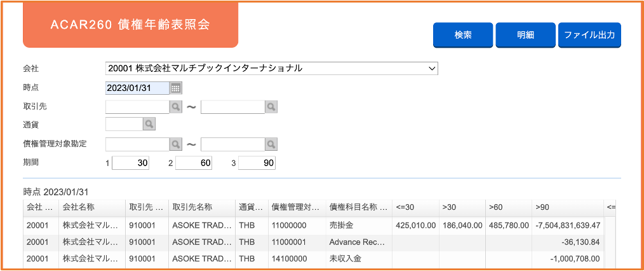Image resolution: width=644 pixels, height=271 pixels.
Task: Focus the 時点 date input field
Action: click(137, 88)
